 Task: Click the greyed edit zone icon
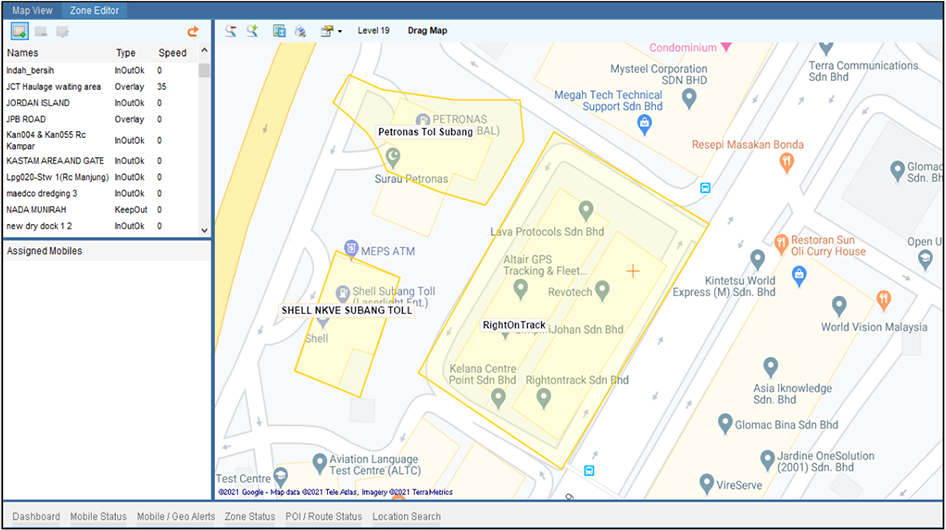(x=62, y=31)
